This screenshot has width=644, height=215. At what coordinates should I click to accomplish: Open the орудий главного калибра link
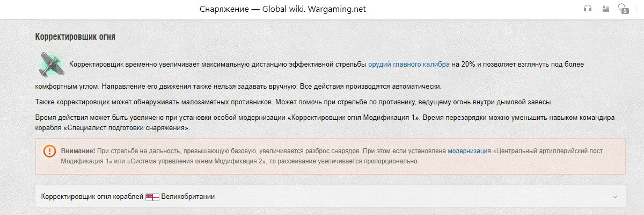click(409, 64)
